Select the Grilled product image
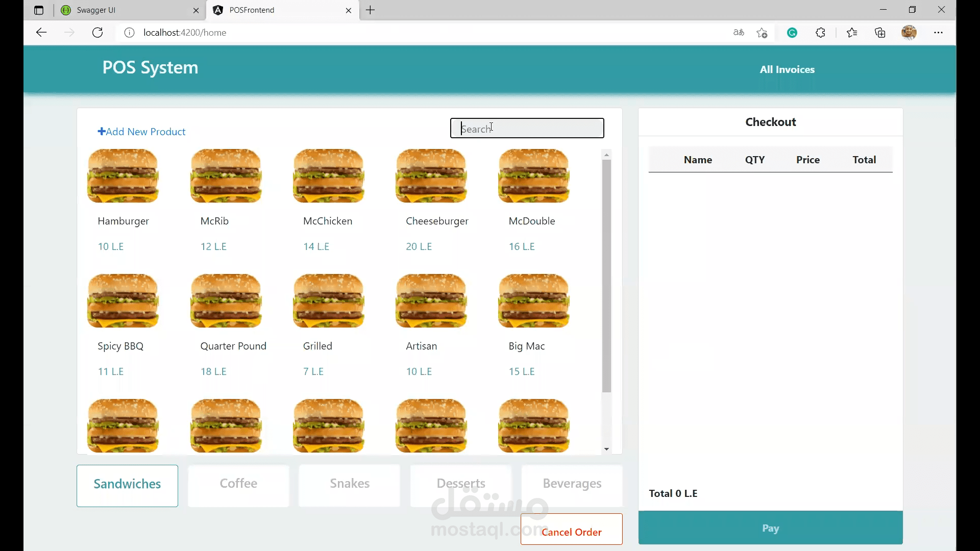This screenshot has width=980, height=551. (329, 301)
